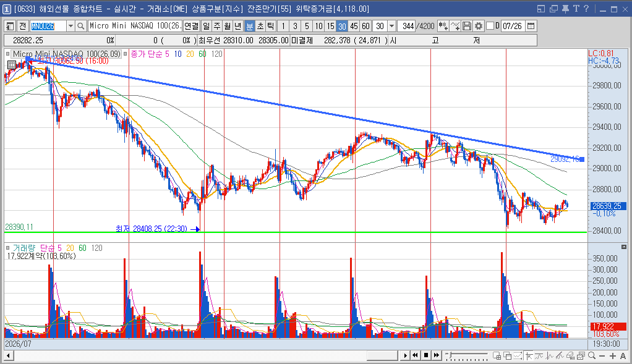Click the 전 (all) button
Viewport: 632px width, 364px height.
point(22,26)
